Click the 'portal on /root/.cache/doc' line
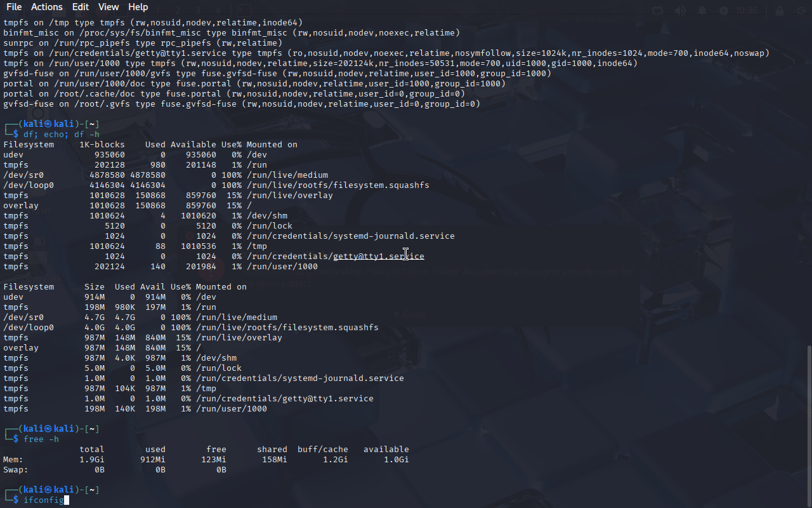 pos(234,94)
